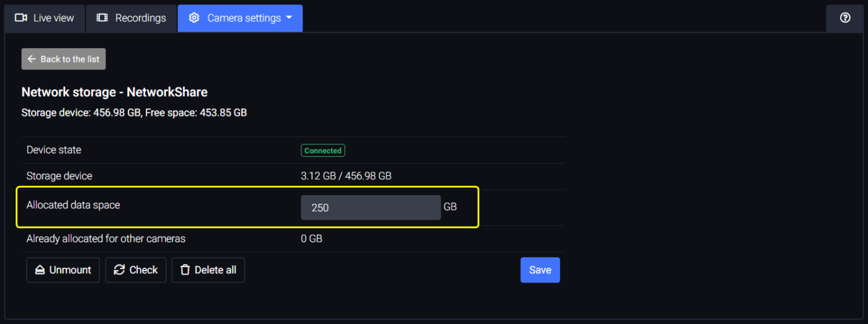Click the video camera icon on Live view
868x324 pixels.
tap(21, 18)
